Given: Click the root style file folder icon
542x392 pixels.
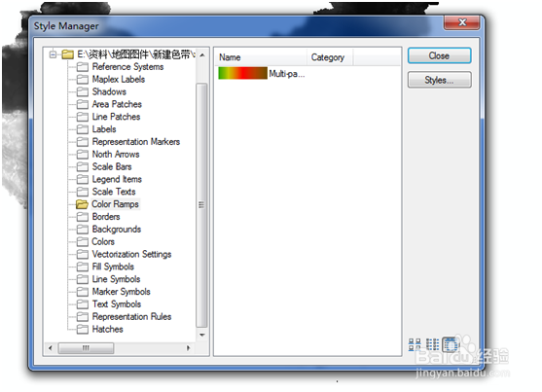Looking at the screenshot, I should pyautogui.click(x=68, y=54).
